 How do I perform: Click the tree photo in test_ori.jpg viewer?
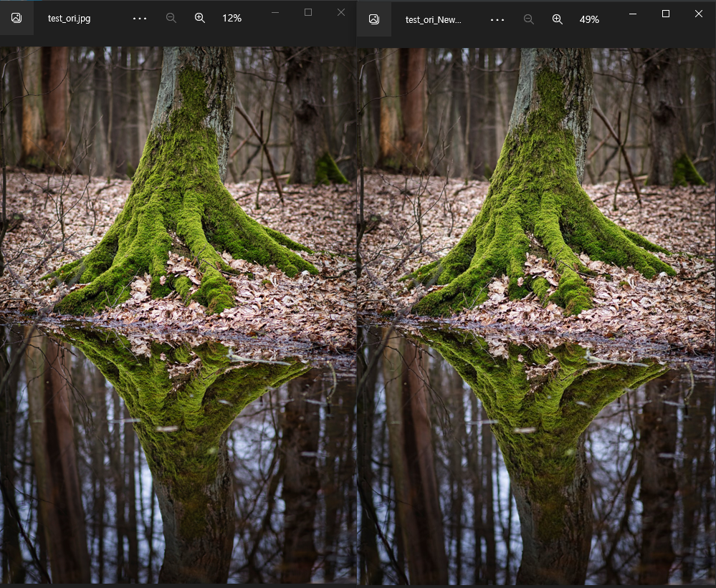coord(178,314)
